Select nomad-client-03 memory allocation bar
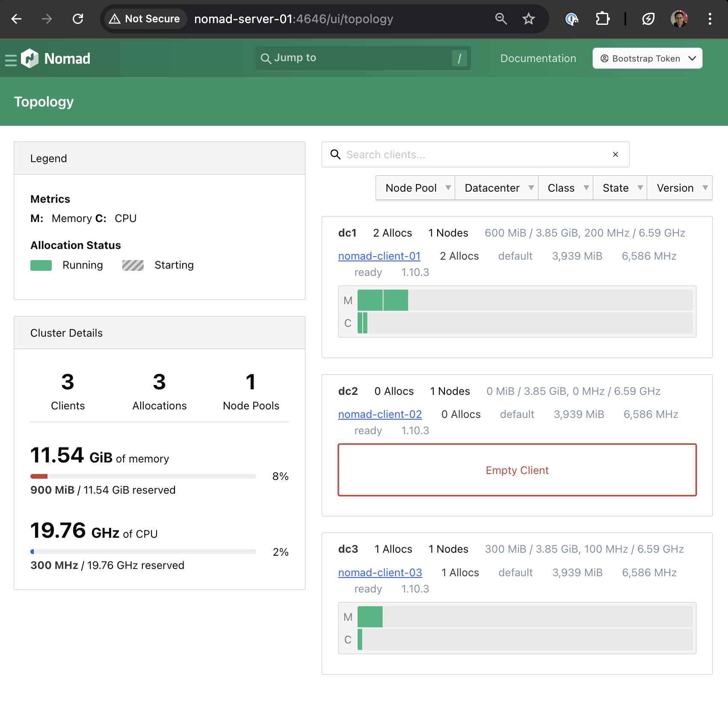728x705 pixels. (370, 617)
